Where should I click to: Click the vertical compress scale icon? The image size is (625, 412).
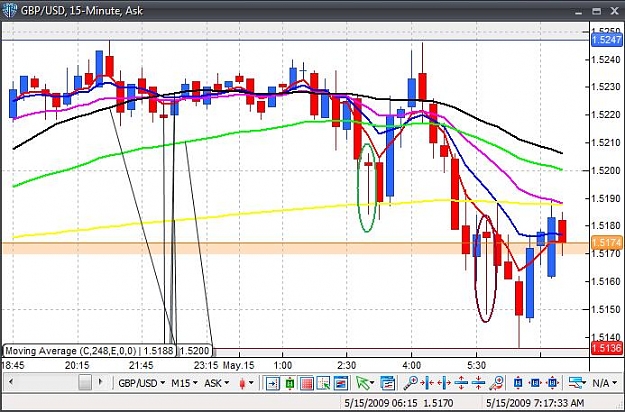pyautogui.click(x=478, y=383)
